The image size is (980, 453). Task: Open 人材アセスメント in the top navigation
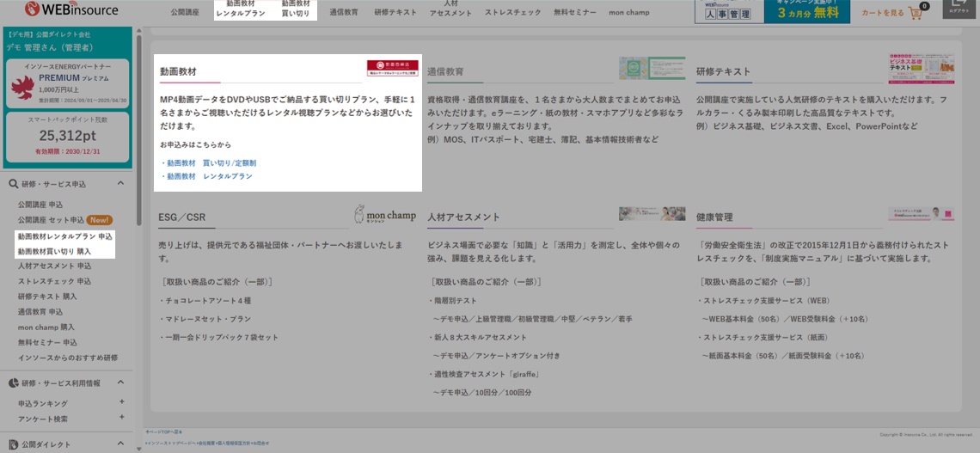tap(450, 9)
